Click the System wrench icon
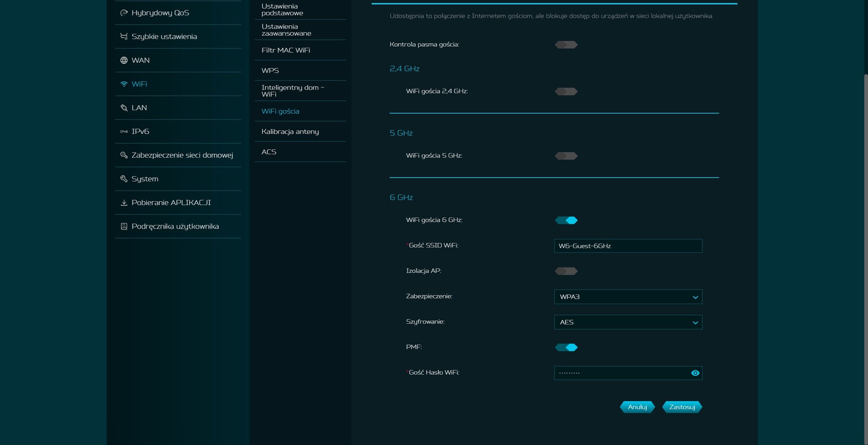 (124, 179)
